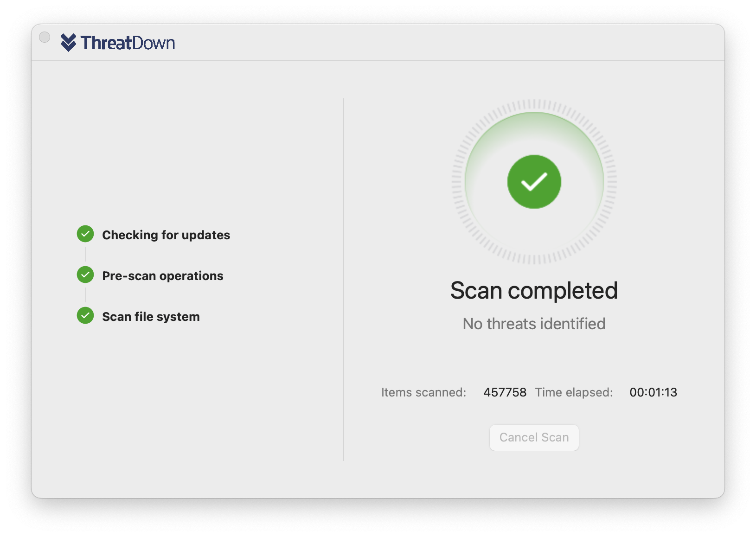Image resolution: width=756 pixels, height=537 pixels.
Task: Click the green checkmark beside Checking for updates
Action: (85, 234)
